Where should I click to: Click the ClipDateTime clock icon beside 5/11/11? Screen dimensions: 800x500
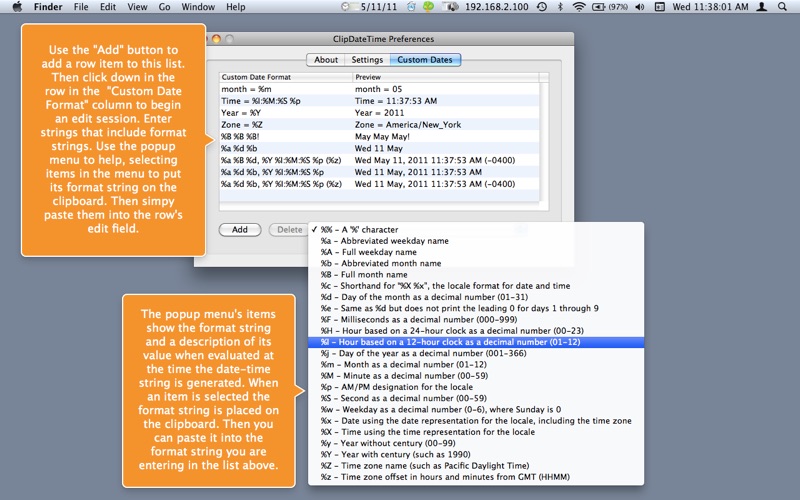click(x=346, y=7)
